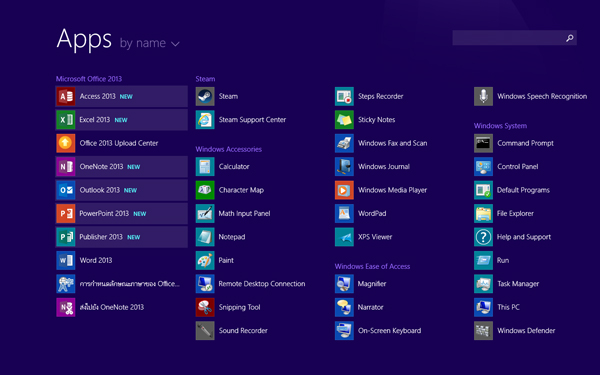Screen dimensions: 600x375
Task: Launch Windows Media Player icon
Action: [x=344, y=190]
